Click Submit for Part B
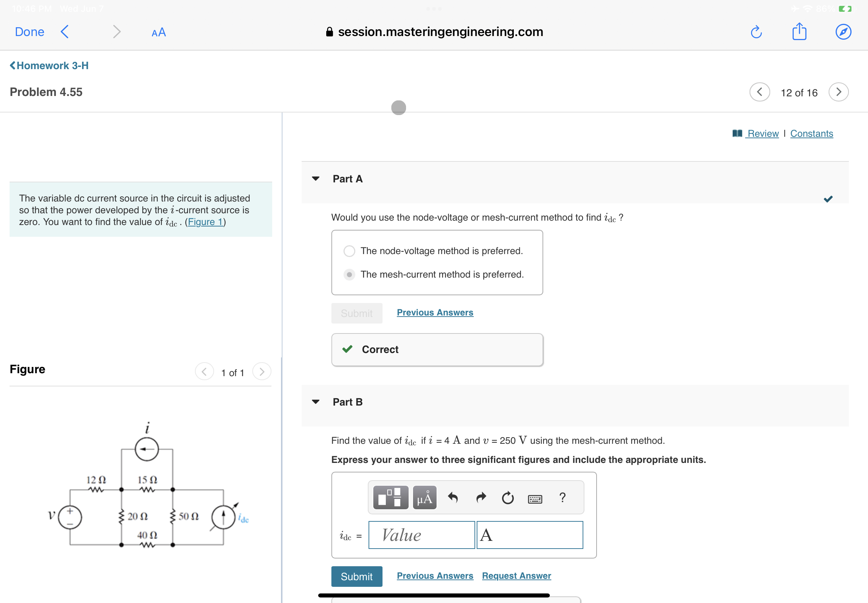The width and height of the screenshot is (868, 603). 356,576
